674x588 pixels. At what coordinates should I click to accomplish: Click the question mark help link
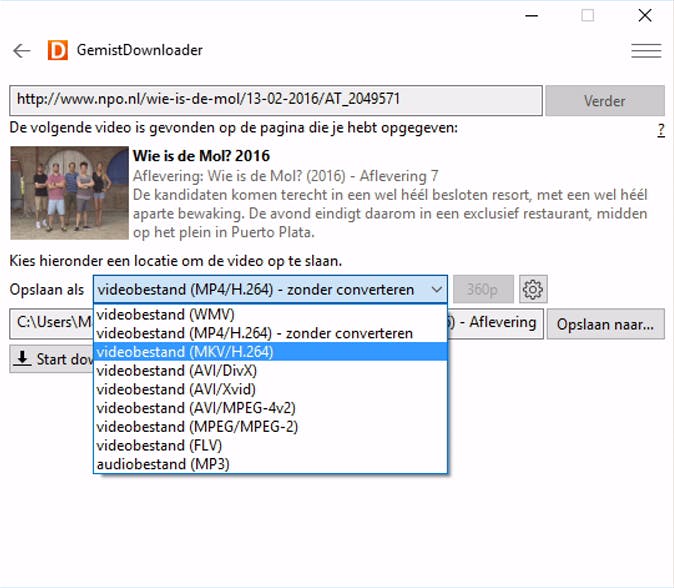click(661, 130)
